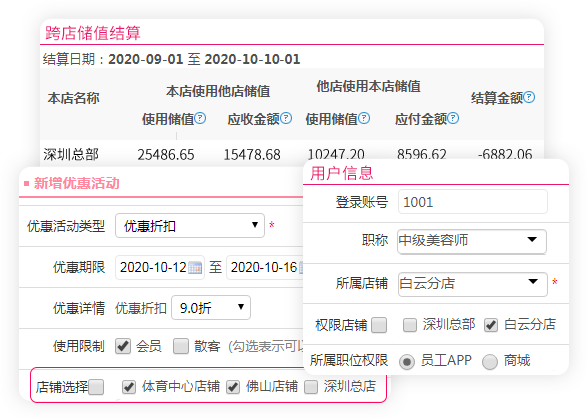The width and height of the screenshot is (588, 420).
Task: Click end date field 2020-10-16
Action: (x=265, y=267)
